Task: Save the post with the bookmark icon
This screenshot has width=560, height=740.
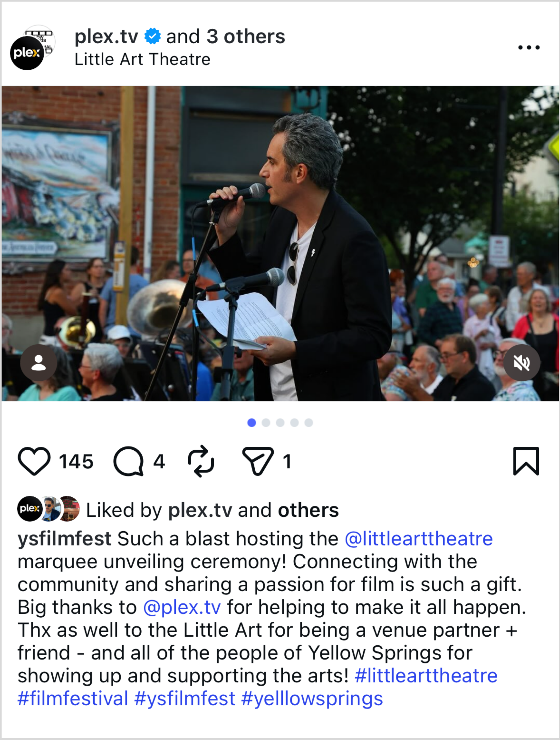Action: point(526,461)
